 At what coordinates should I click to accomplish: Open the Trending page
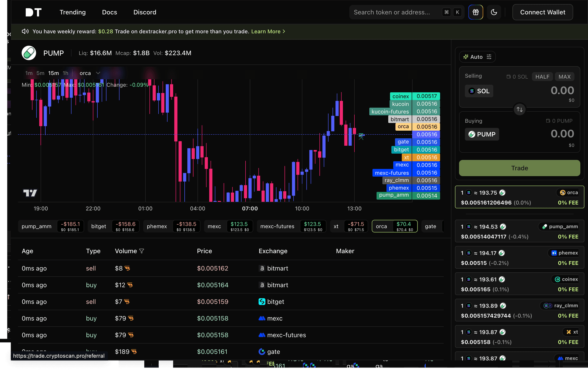coord(73,12)
